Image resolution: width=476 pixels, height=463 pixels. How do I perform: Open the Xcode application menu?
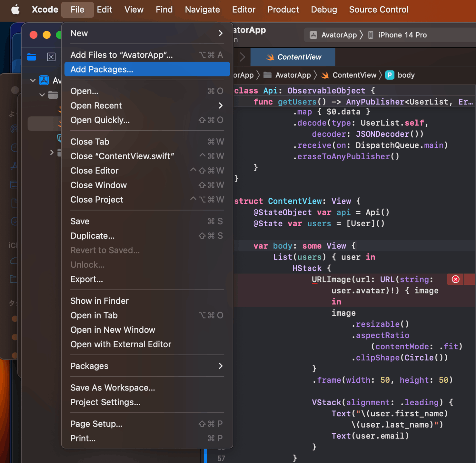[x=45, y=10]
